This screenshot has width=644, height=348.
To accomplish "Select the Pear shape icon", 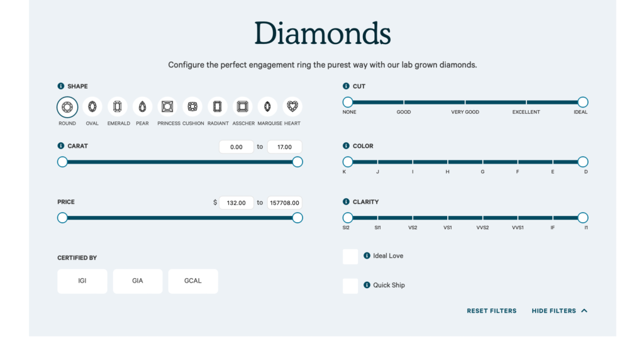I will click(x=143, y=107).
